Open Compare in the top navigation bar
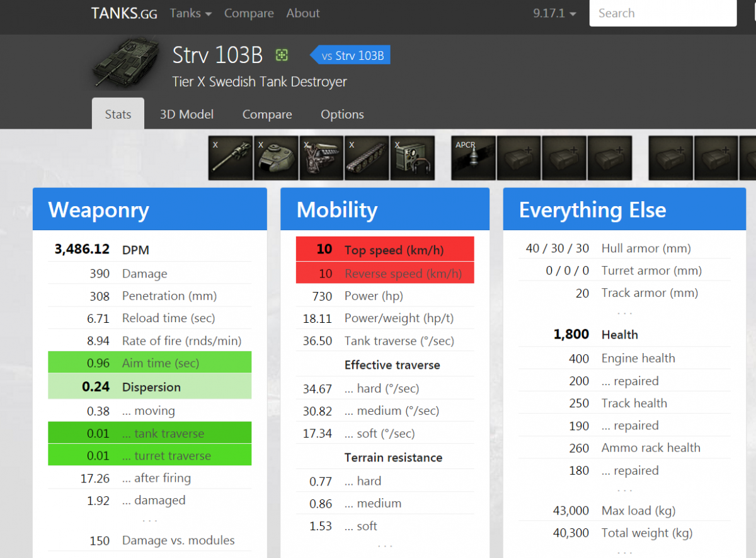The image size is (756, 558). [x=249, y=13]
